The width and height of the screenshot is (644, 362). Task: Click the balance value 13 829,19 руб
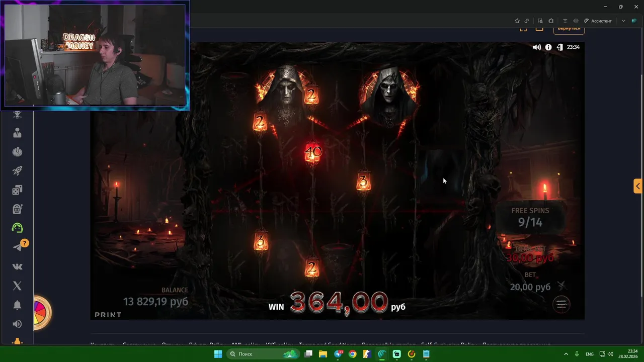pos(155,301)
